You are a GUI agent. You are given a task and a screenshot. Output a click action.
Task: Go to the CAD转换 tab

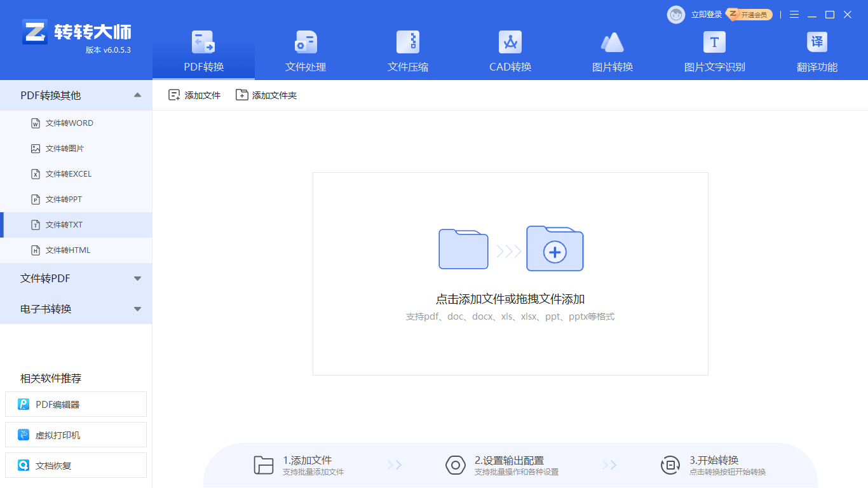[510, 52]
